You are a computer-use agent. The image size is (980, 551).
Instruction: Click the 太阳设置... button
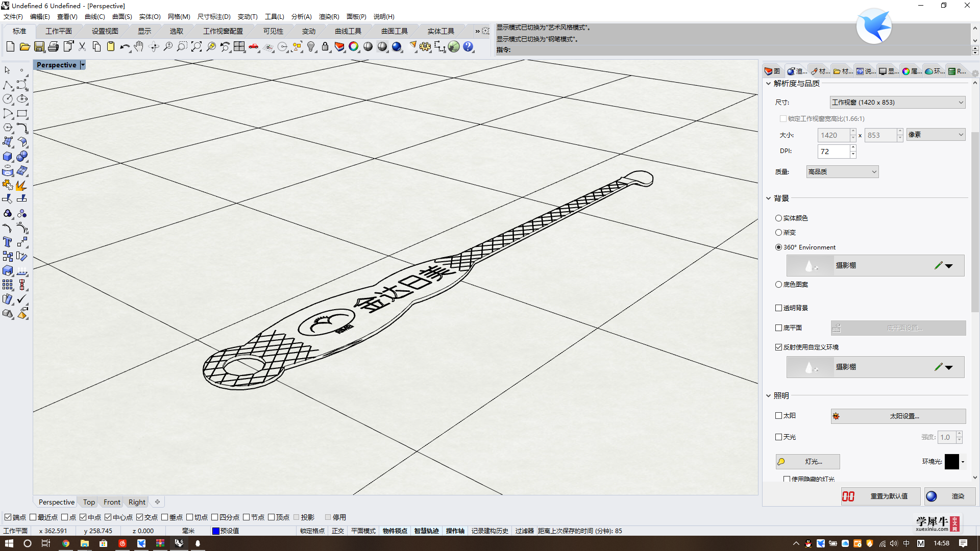[x=898, y=416]
